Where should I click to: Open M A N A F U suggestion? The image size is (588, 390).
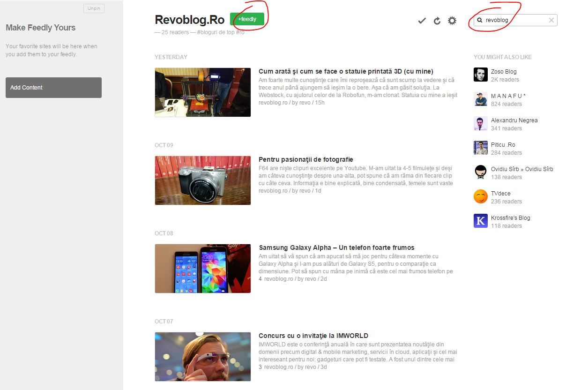(508, 96)
